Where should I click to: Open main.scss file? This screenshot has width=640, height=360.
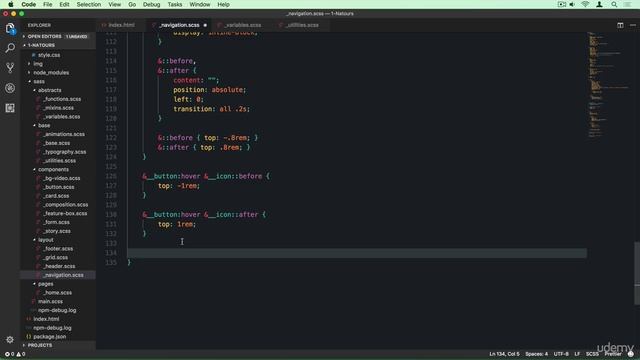[50, 302]
